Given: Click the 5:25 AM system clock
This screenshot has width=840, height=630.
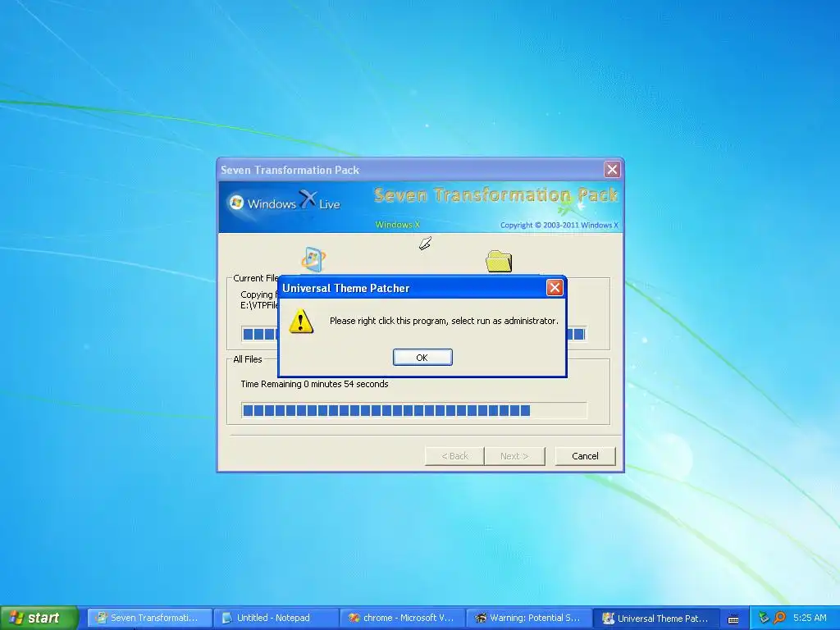Looking at the screenshot, I should click(810, 618).
